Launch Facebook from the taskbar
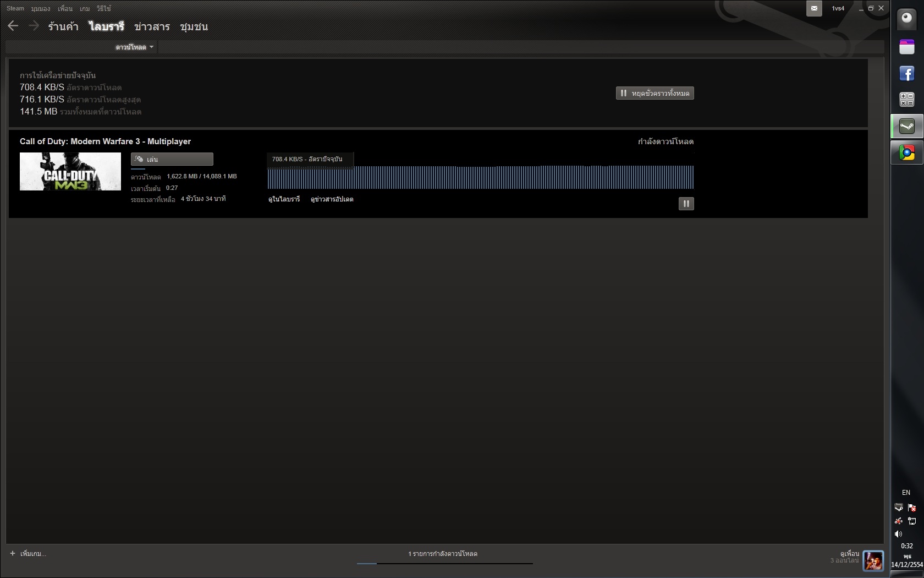The height and width of the screenshot is (578, 924). 907,73
